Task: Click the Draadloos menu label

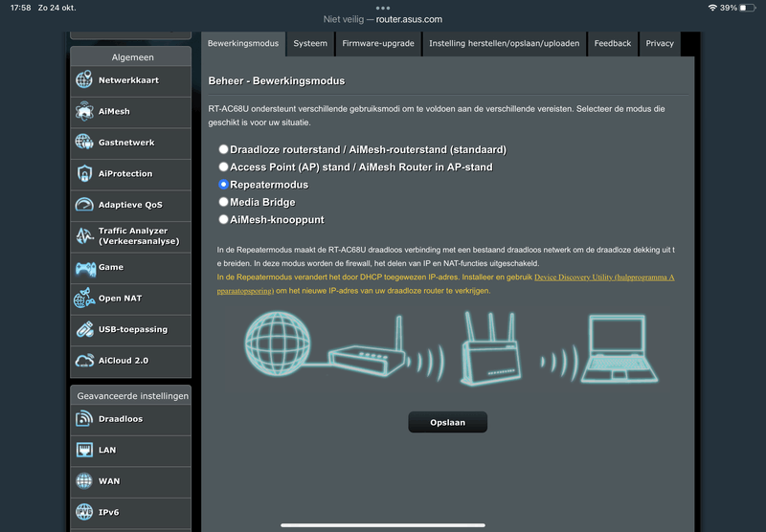Action: coord(121,419)
